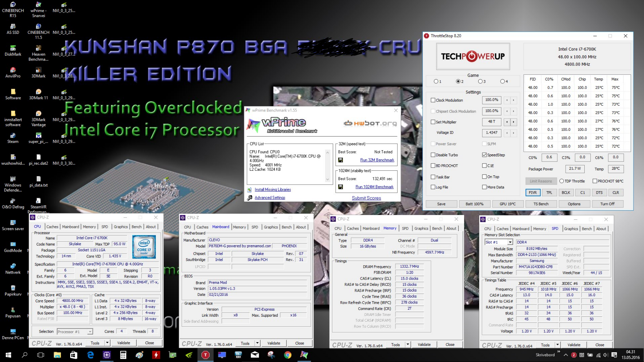Open CINEBENCH R15 desktop icon
Viewport: 644px width, 362px height.
coord(13,10)
